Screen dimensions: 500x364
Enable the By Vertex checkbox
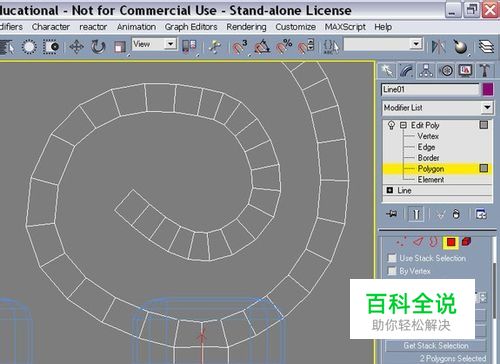392,271
